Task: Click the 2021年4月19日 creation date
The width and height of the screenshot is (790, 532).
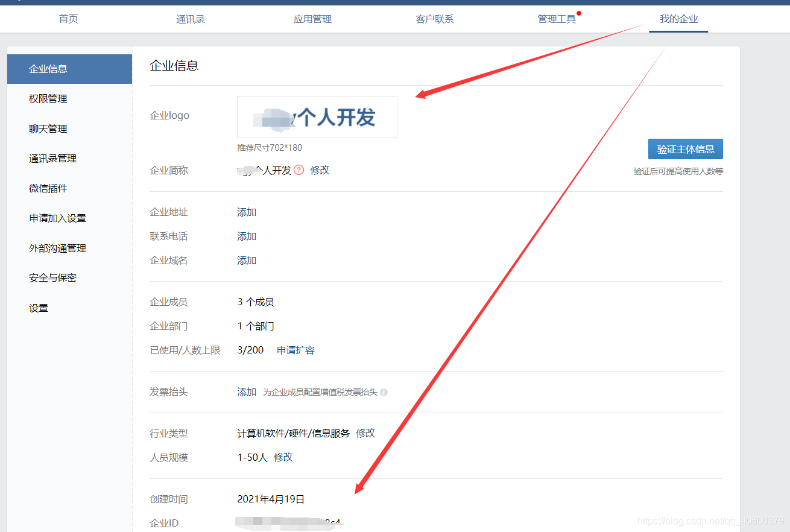Action: (x=271, y=499)
